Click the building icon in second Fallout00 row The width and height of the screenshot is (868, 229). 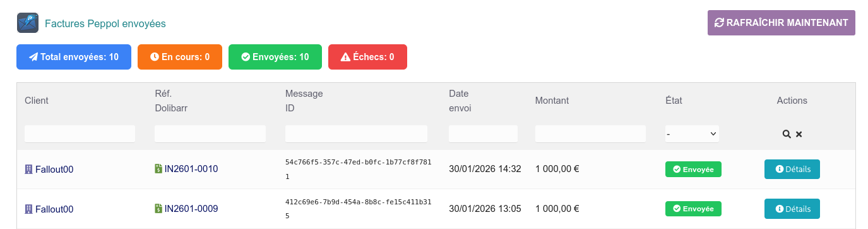tap(28, 209)
